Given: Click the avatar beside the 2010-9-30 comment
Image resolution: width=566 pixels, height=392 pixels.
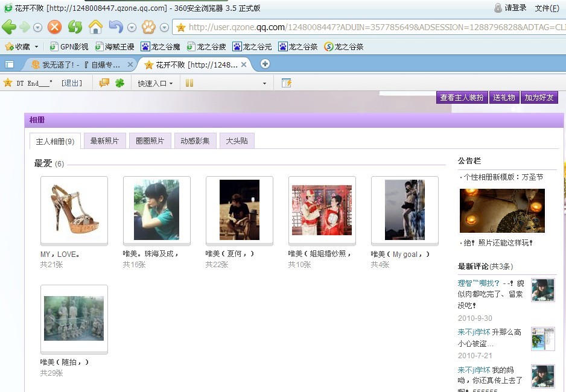Looking at the screenshot, I should click(543, 290).
